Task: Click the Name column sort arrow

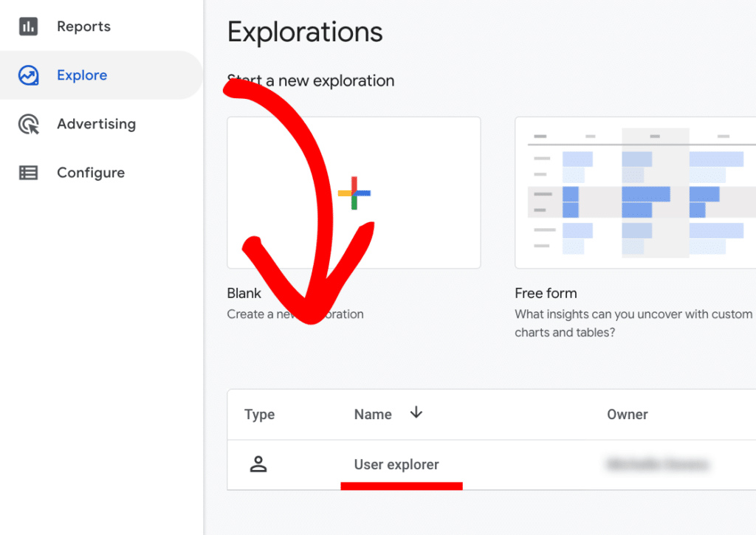Action: point(416,414)
